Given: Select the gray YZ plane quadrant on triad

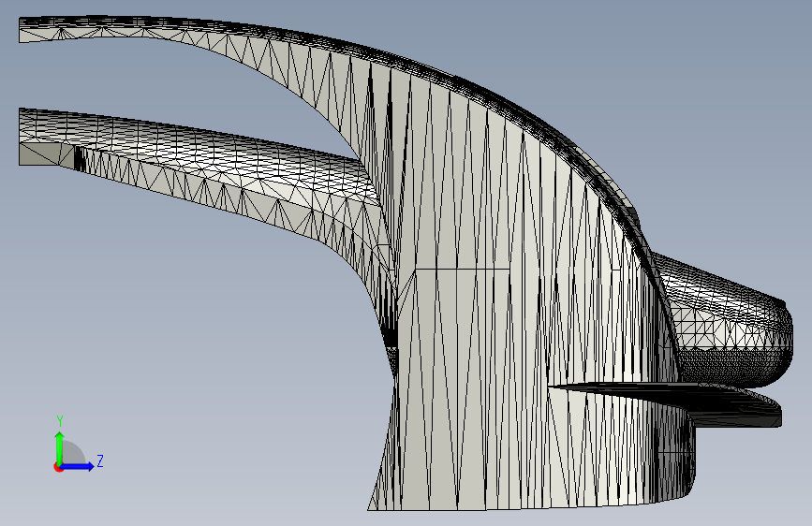Looking at the screenshot, I should 73,452.
